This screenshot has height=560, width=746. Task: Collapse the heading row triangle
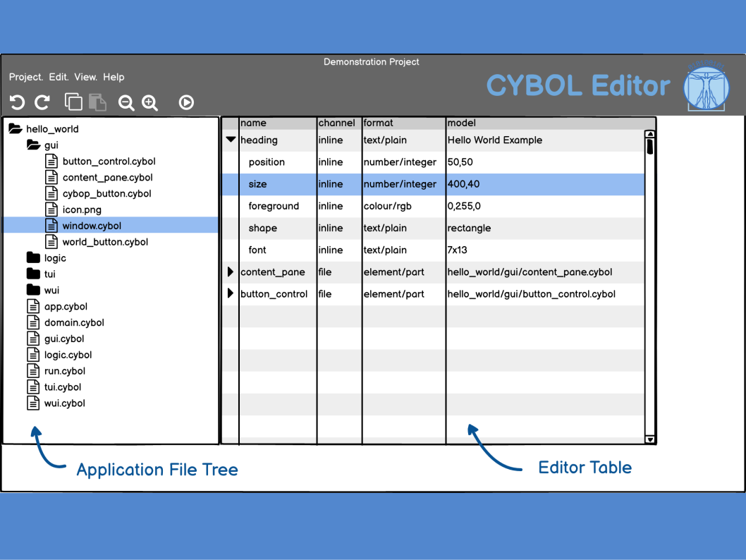[x=231, y=140]
